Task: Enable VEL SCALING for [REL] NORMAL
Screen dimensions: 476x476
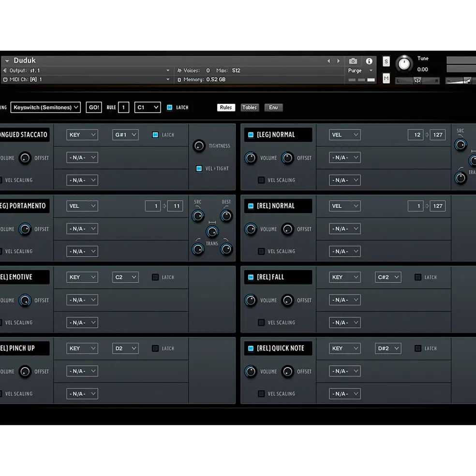Action: [x=261, y=251]
